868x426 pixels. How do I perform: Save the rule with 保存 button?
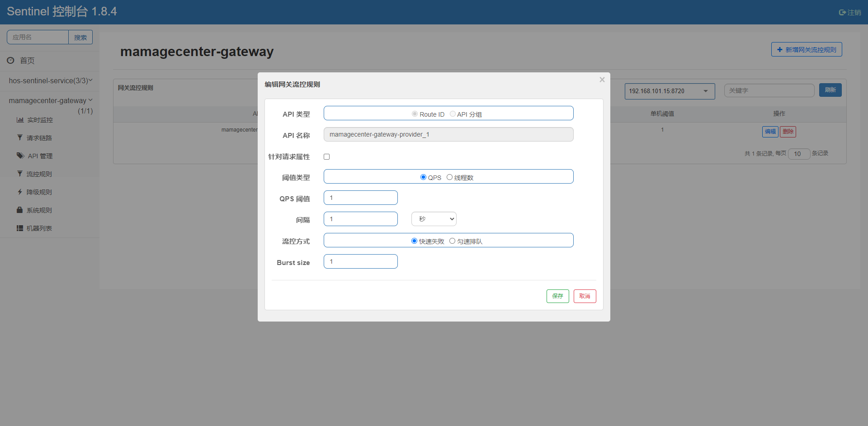click(x=557, y=296)
